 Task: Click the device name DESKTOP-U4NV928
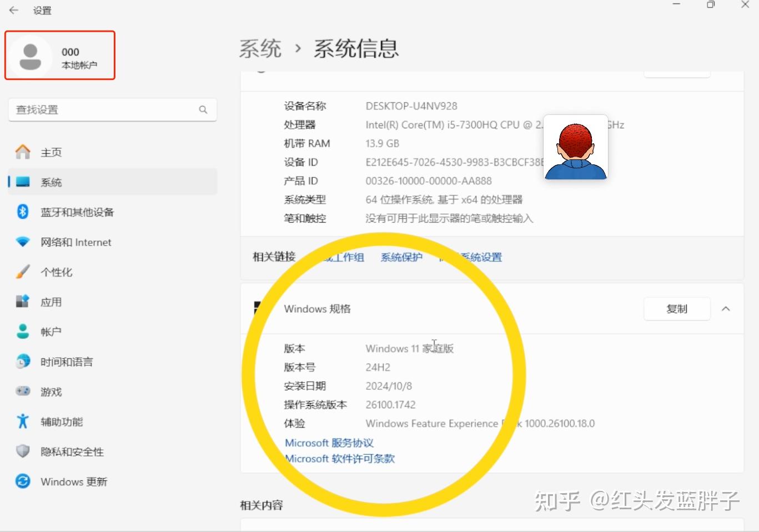click(411, 106)
